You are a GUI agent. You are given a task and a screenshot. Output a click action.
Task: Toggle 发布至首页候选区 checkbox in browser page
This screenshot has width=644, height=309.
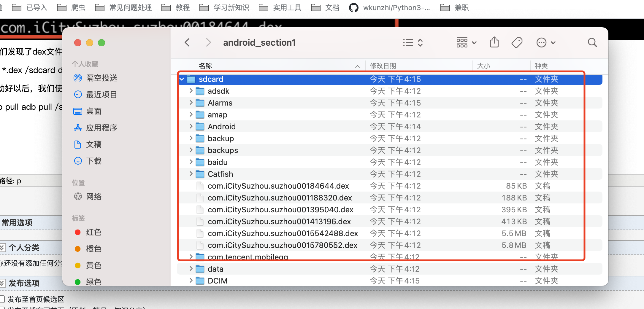click(x=2, y=299)
